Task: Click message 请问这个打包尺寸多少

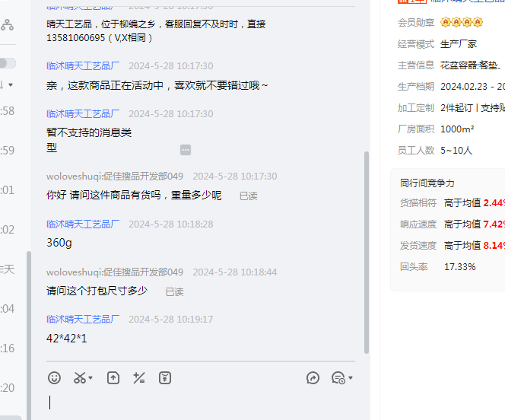Action: pyautogui.click(x=97, y=291)
